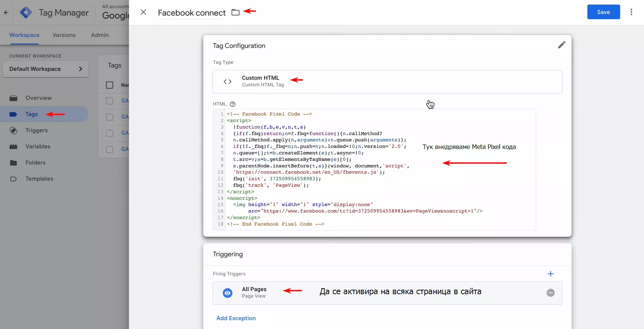Screen dimensions: 644x329
Task: Click the Triggers sidebar icon
Action: tap(13, 130)
